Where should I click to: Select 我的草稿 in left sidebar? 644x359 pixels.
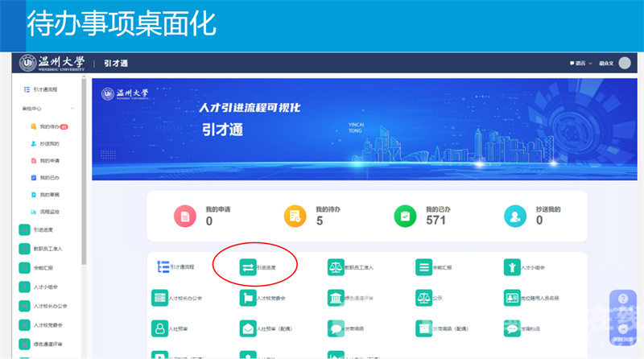click(x=45, y=195)
